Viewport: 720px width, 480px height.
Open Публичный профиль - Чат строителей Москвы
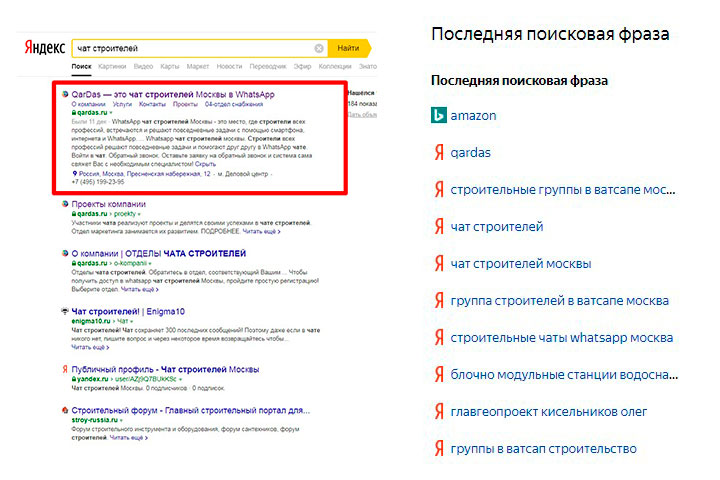click(165, 369)
